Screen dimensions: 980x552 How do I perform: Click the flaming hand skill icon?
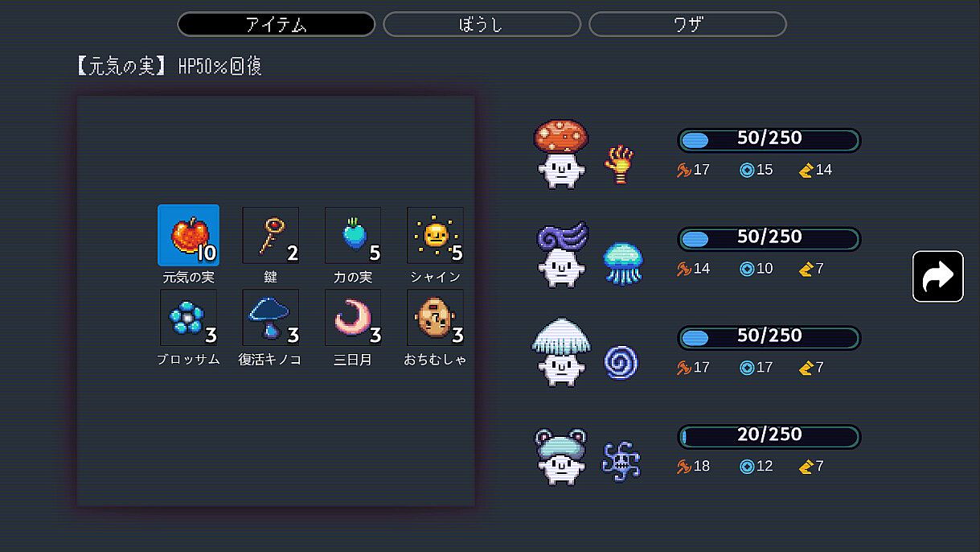click(x=619, y=164)
